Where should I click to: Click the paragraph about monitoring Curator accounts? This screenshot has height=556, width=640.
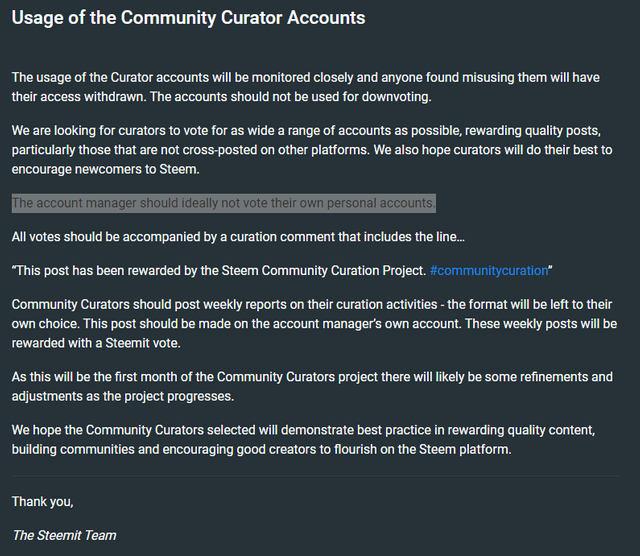pos(306,87)
